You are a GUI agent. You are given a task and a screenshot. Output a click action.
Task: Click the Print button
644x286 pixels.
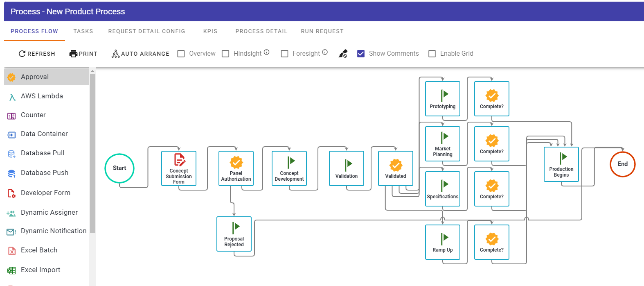point(83,54)
